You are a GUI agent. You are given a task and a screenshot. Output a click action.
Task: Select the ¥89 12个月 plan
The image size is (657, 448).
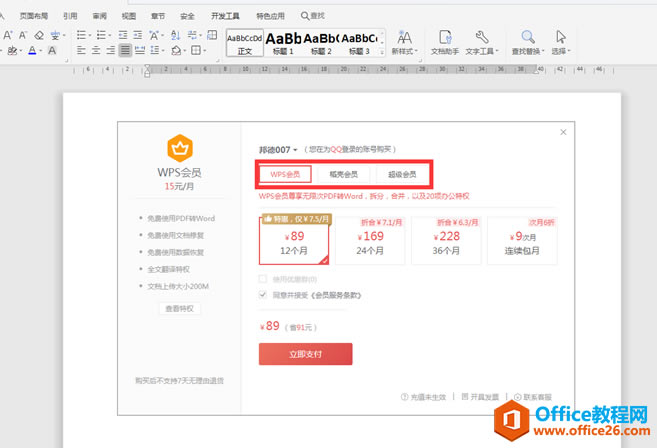pyautogui.click(x=294, y=241)
